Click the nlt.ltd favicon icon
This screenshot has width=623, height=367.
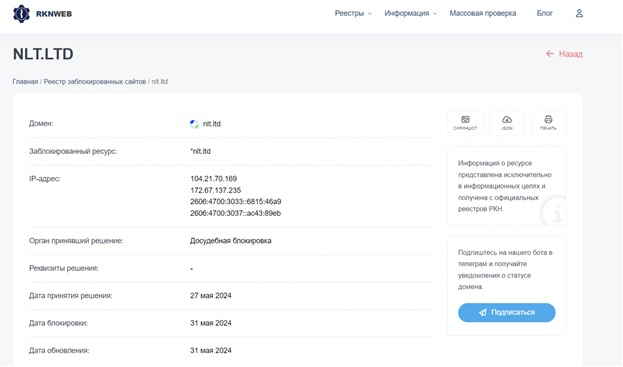(x=194, y=124)
